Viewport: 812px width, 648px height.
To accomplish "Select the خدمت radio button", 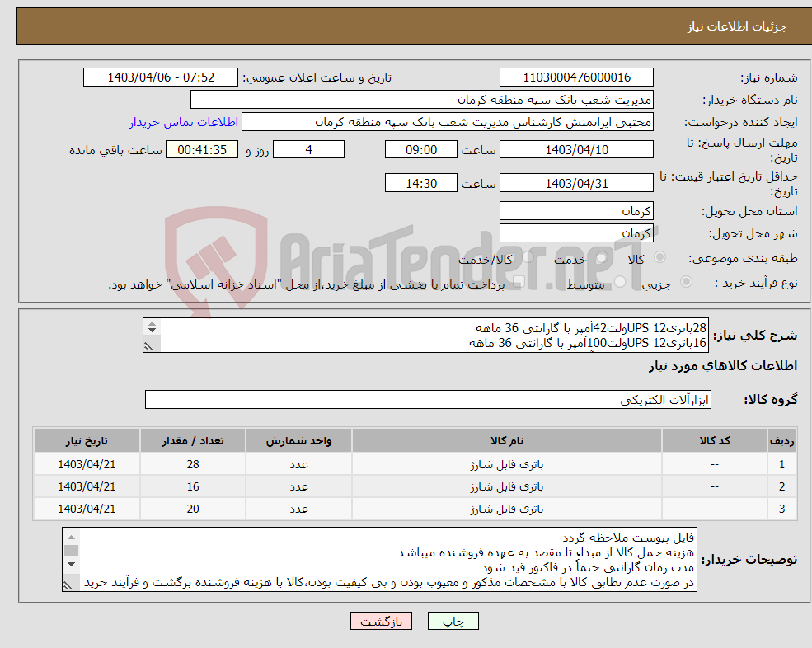I will (x=601, y=257).
